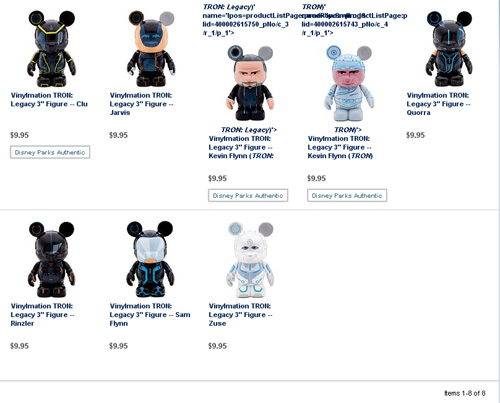Open the Clu figure product image
This screenshot has width=500, height=403.
pos(51,49)
